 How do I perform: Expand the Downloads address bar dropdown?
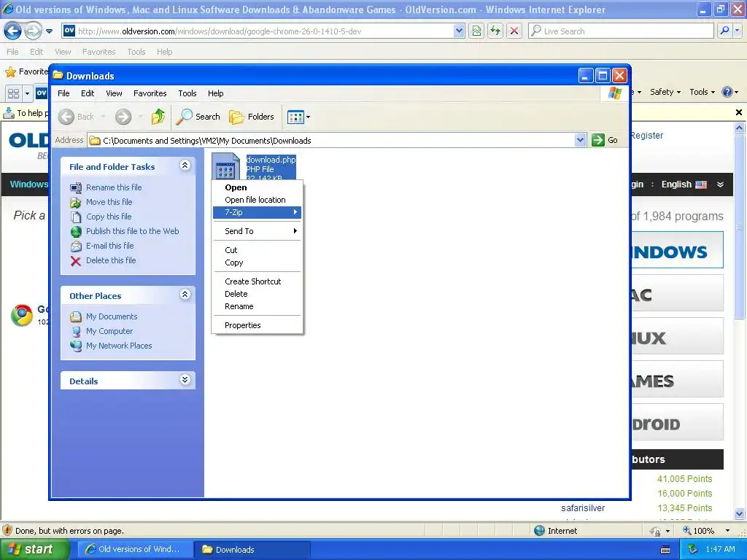click(580, 140)
